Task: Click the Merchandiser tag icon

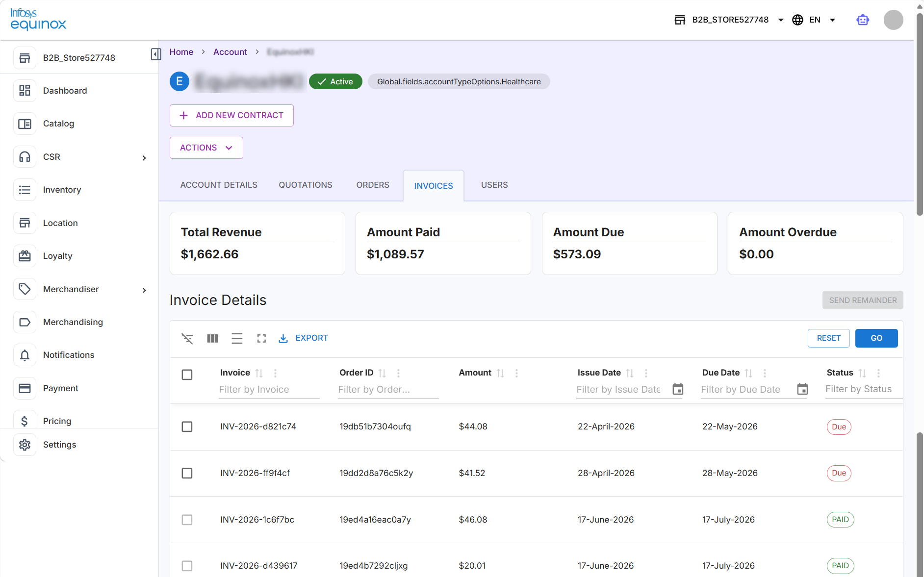Action: 25,289
